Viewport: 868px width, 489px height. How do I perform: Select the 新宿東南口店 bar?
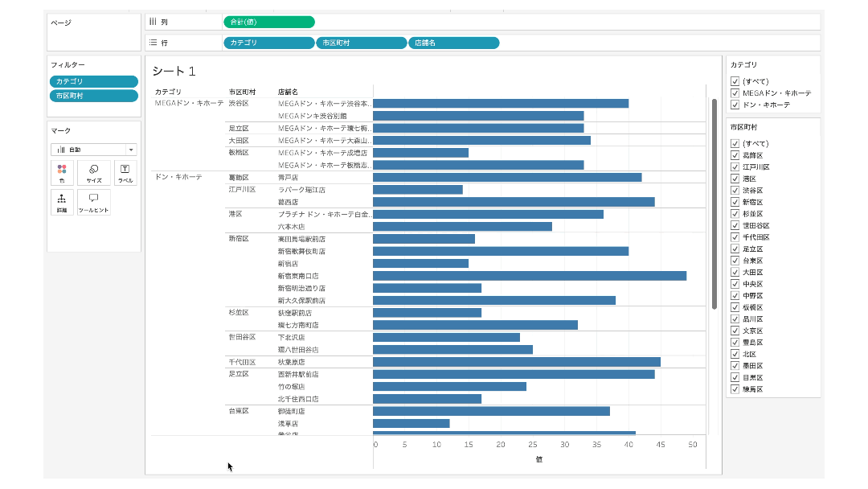pyautogui.click(x=530, y=276)
